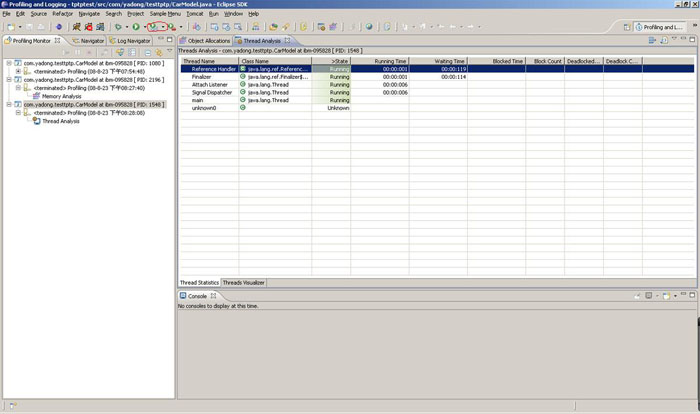This screenshot has height=414, width=700.
Task: Select the Thread Analysis editor tab
Action: pyautogui.click(x=262, y=41)
